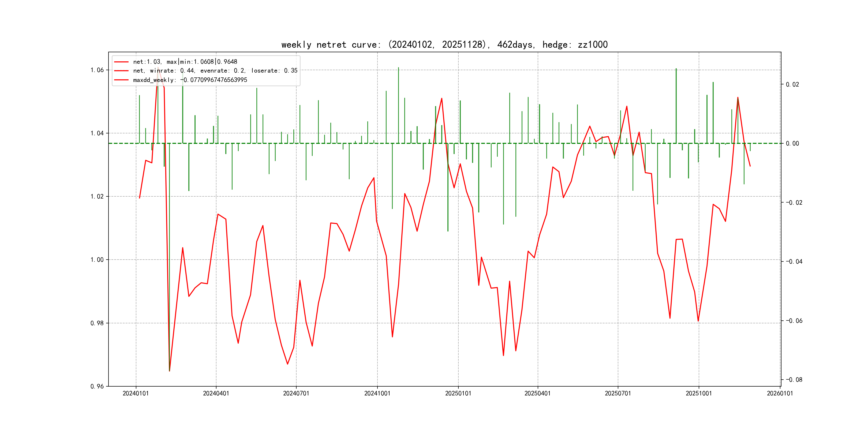
Task: Click the 20260101 x-axis date label
Action: click(x=780, y=394)
